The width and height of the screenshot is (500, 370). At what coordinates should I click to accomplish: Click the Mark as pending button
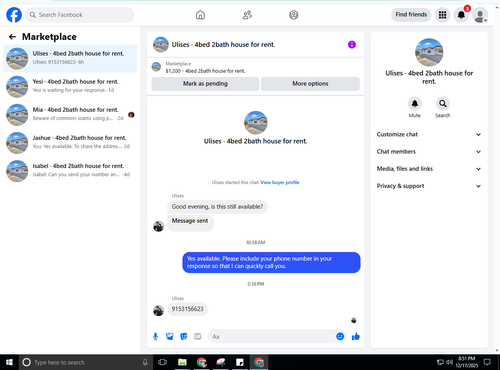coord(205,84)
